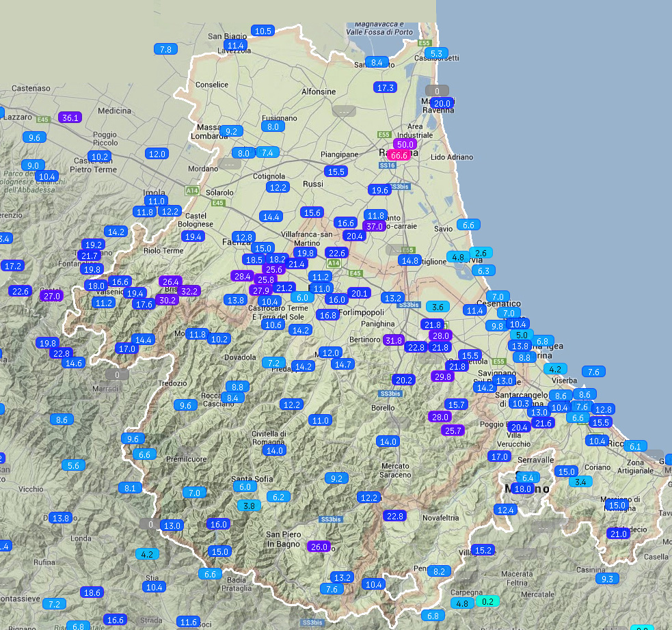Select the 18.6 marker near Pontassieve
This screenshot has height=630, width=672.
92,592
